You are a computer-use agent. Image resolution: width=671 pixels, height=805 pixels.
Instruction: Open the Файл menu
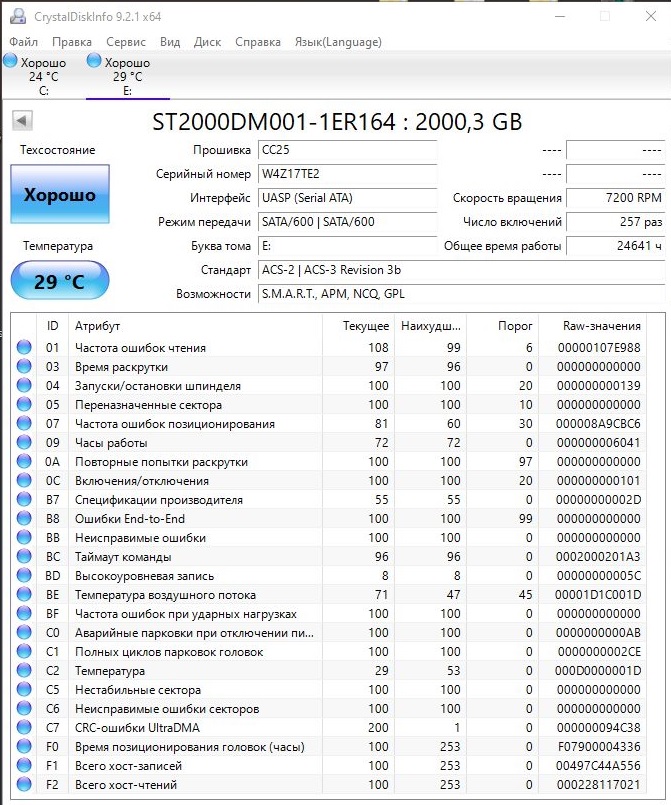pos(23,42)
